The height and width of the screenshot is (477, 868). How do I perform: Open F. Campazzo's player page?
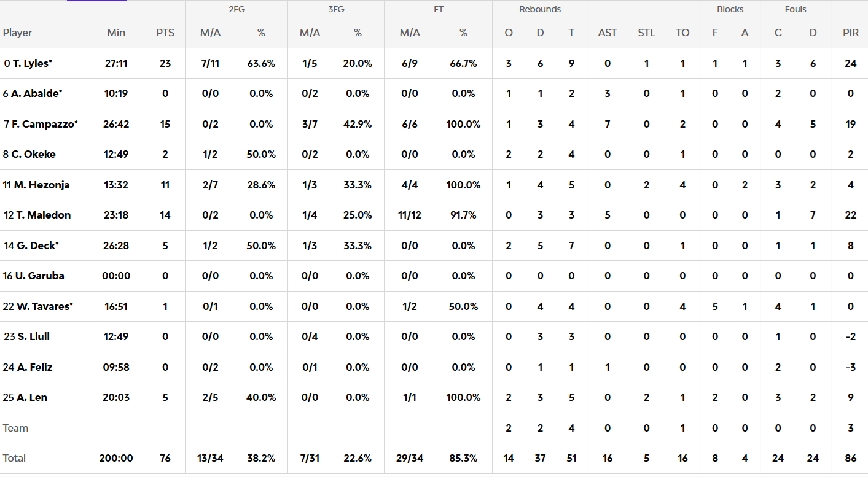pos(44,124)
